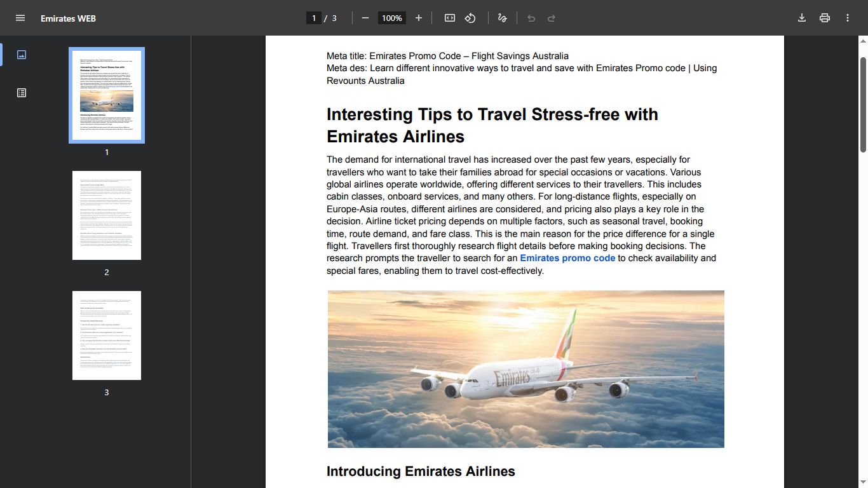Open the three-dot more actions menu

click(848, 18)
